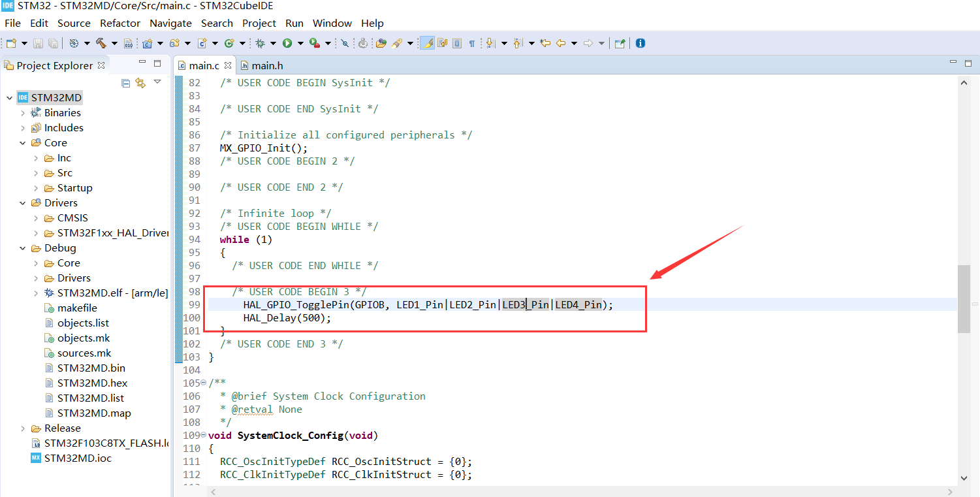Toggle Skip All Breakpoints button
The height and width of the screenshot is (497, 980).
345,43
